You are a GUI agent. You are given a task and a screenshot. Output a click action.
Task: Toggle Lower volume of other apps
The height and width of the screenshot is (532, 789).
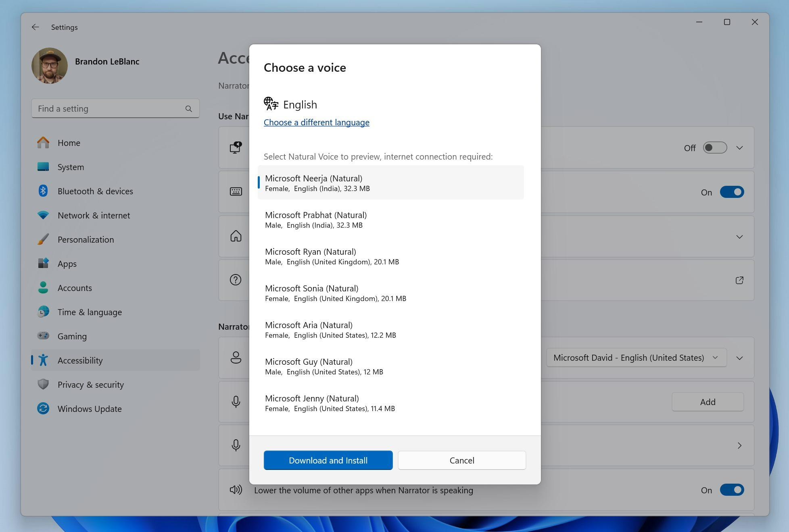pyautogui.click(x=731, y=490)
